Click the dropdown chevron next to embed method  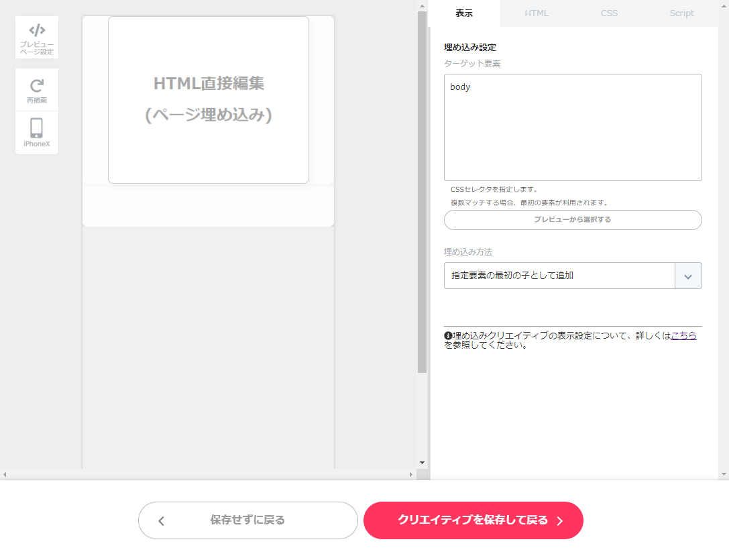(689, 276)
